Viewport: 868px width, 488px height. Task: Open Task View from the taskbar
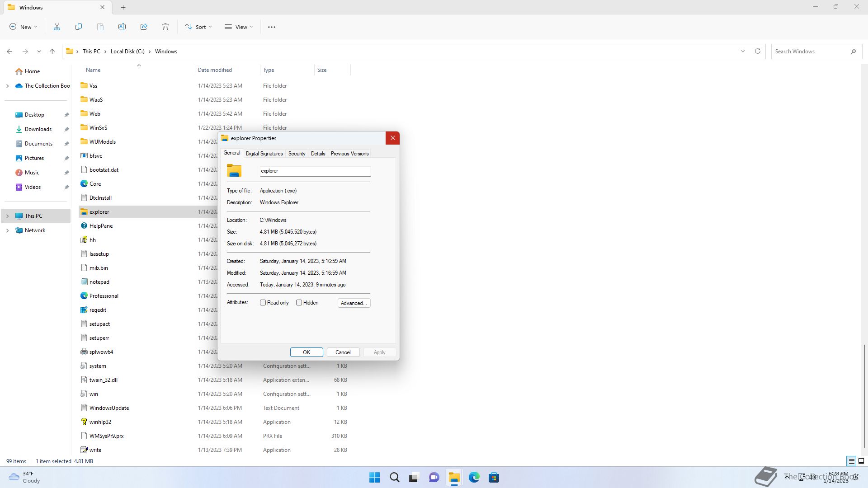point(414,478)
